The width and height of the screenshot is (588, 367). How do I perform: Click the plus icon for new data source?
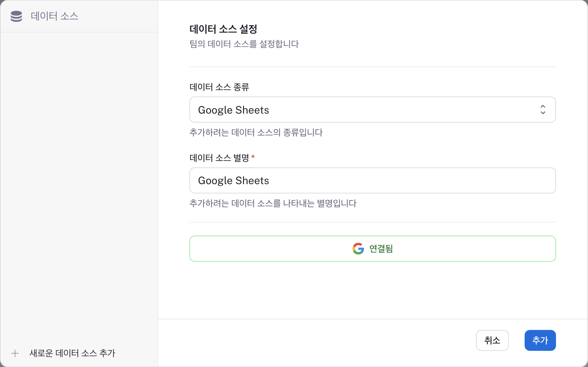pyautogui.click(x=15, y=353)
